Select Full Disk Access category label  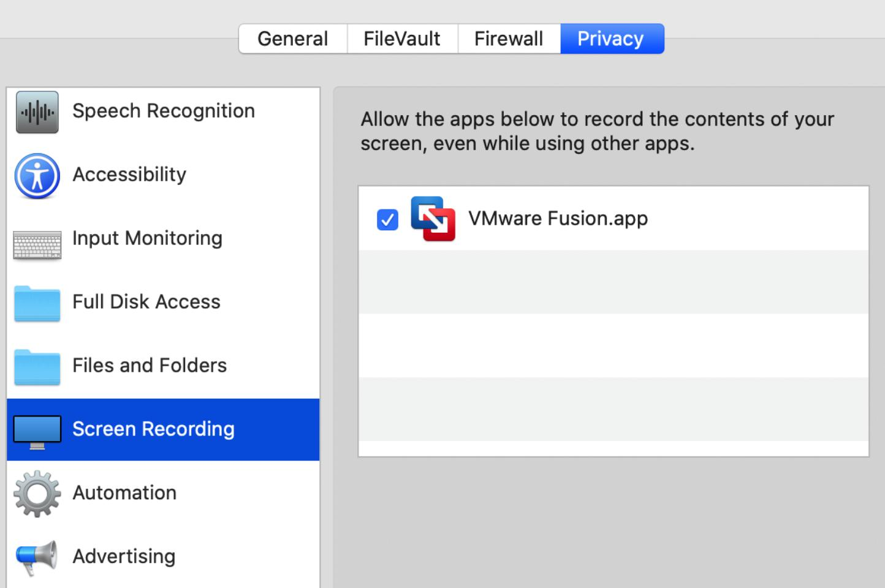146,302
